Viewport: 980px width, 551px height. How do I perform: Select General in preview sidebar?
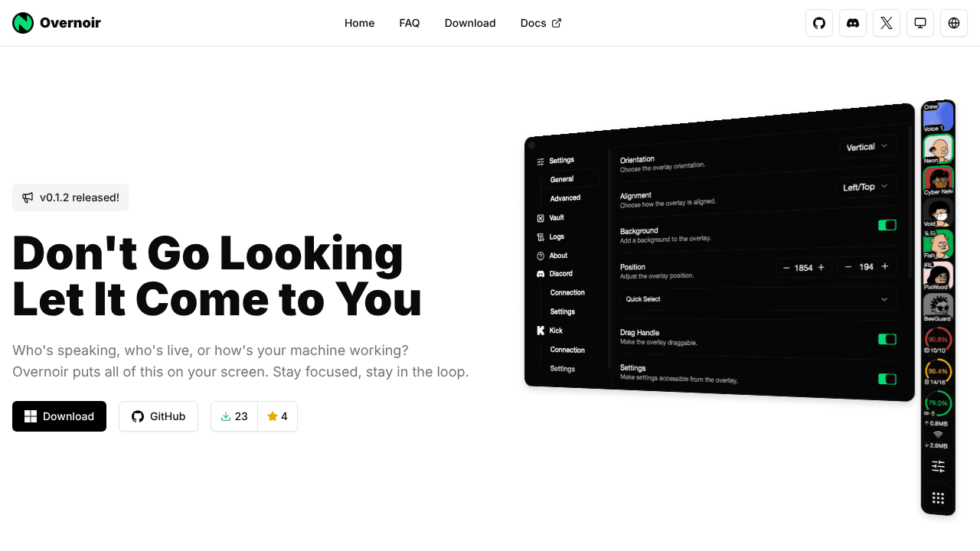[570, 179]
